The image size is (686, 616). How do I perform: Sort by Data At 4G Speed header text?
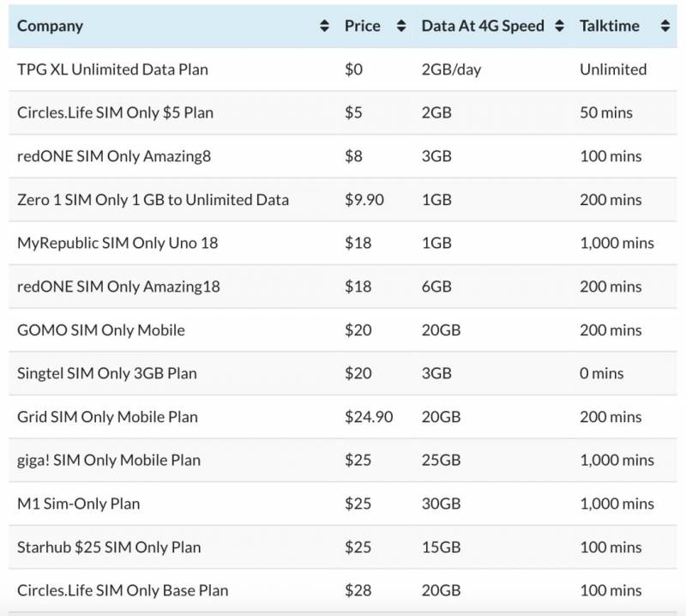click(482, 26)
